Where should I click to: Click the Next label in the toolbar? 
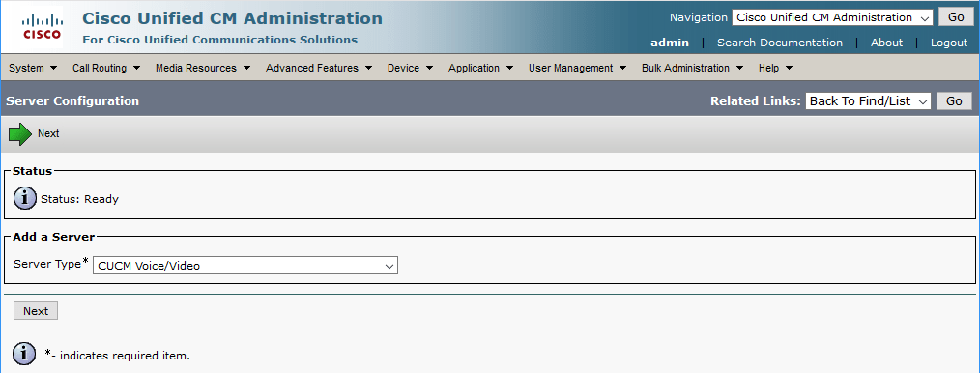[x=48, y=133]
